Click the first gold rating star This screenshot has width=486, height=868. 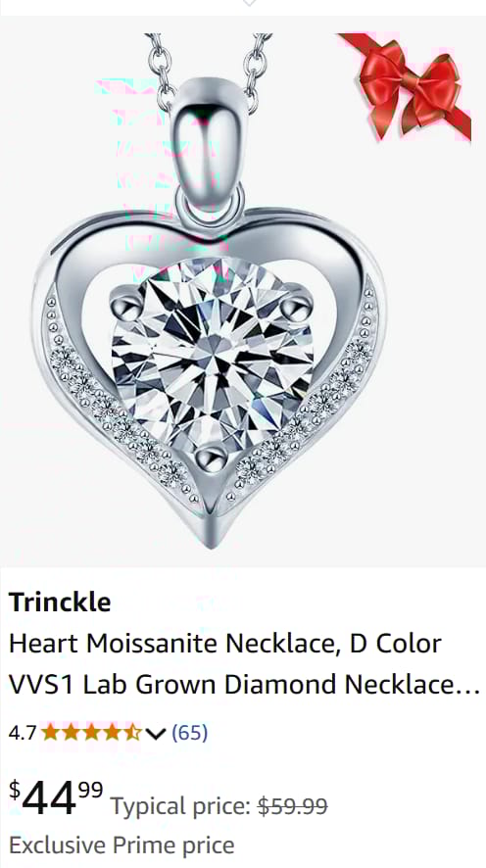50,733
